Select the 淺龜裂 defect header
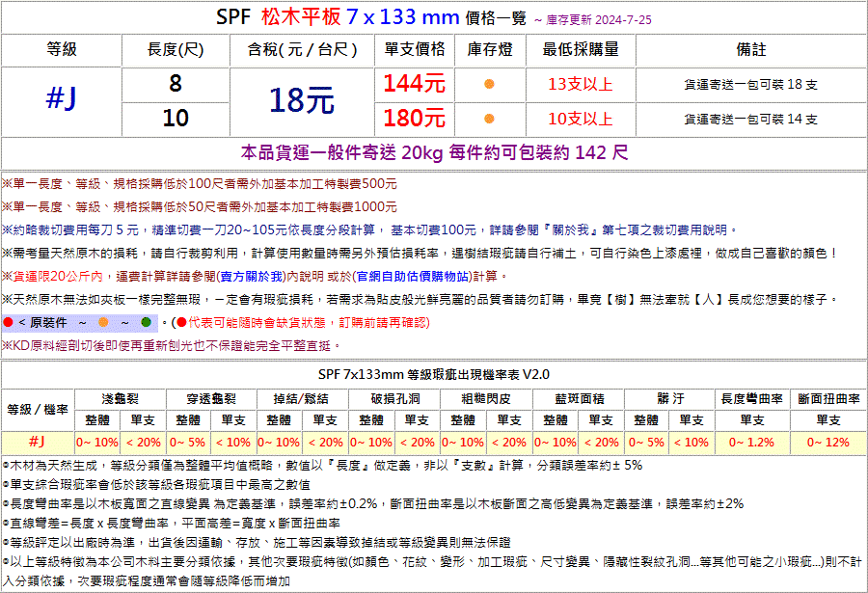Viewport: 868px width, 593px height. pos(121,398)
